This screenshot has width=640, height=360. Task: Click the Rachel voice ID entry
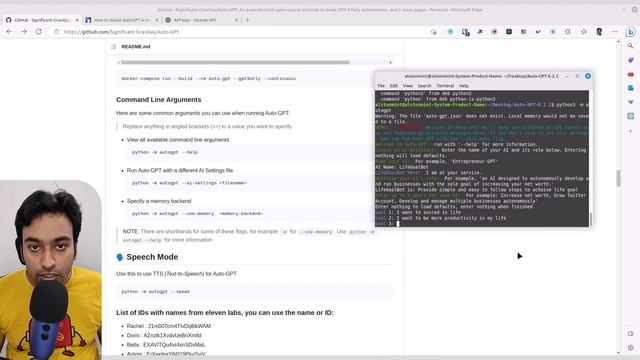click(x=169, y=326)
